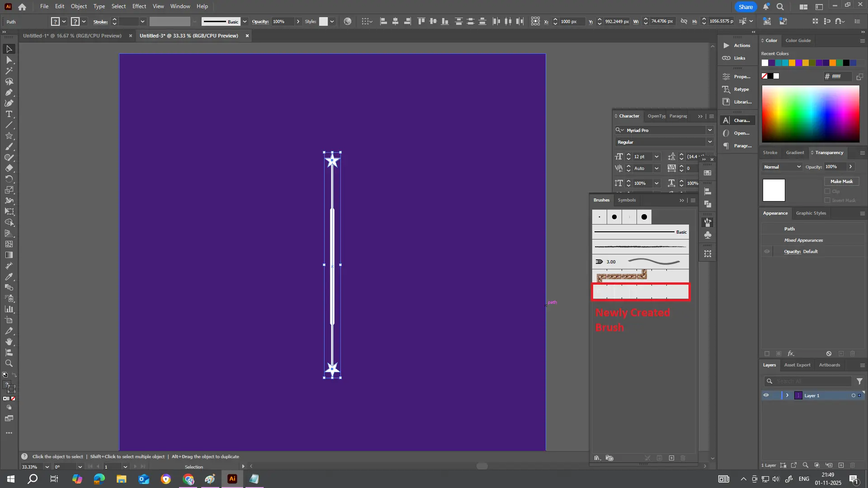The width and height of the screenshot is (868, 488).
Task: Select the Paintbrush tool
Action: (9, 147)
